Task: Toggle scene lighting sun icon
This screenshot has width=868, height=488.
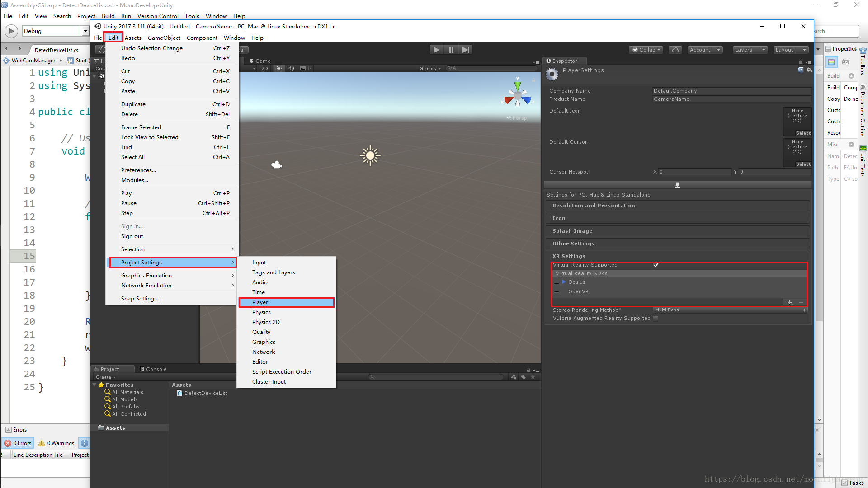Action: tap(279, 68)
